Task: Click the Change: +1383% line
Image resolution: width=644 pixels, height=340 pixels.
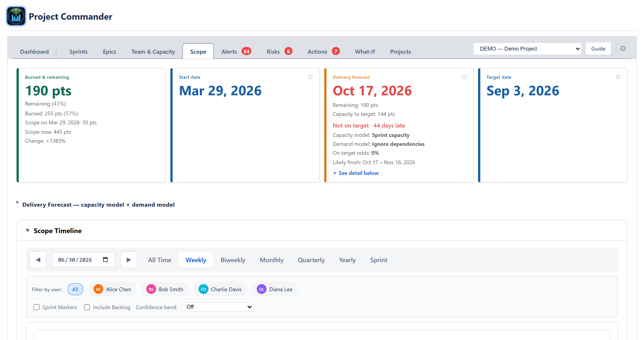Action: 45,141
